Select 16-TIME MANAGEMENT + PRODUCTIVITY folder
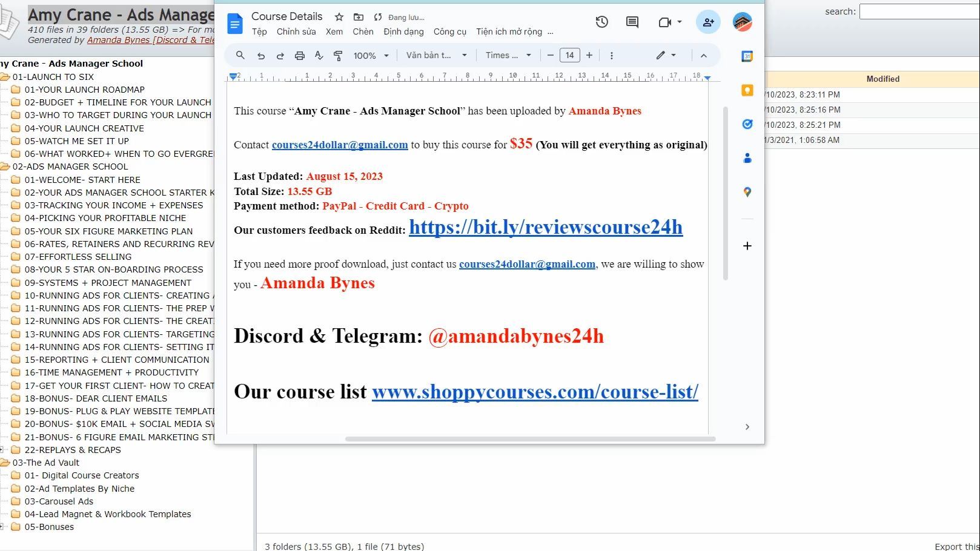Screen dimensions: 980x551 pos(111,372)
